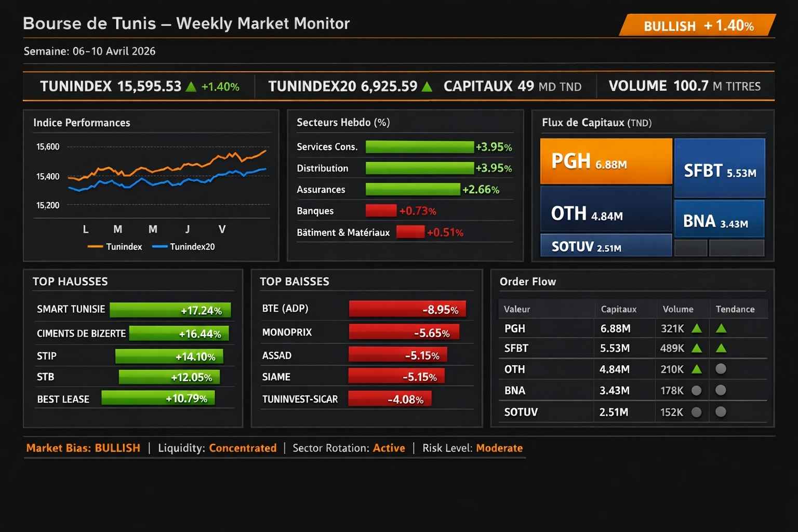Click BNA's grey Tendance dot
The image size is (798, 532).
721,390
